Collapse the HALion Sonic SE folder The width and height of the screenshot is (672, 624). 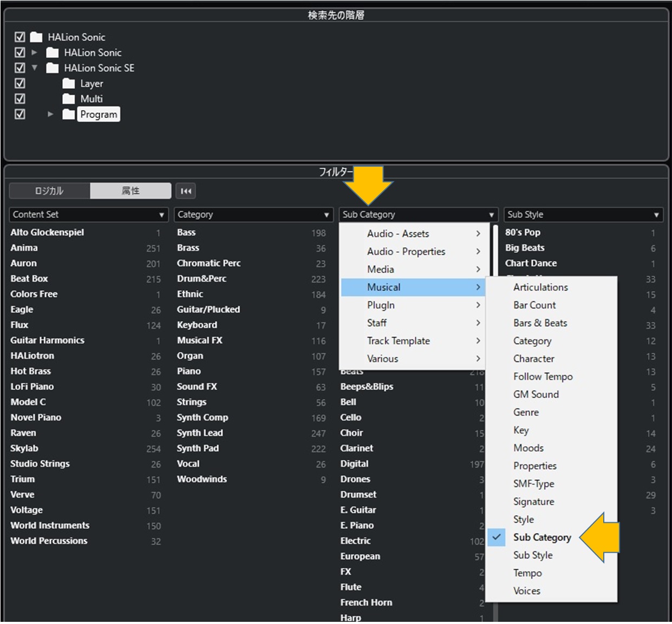[35, 68]
